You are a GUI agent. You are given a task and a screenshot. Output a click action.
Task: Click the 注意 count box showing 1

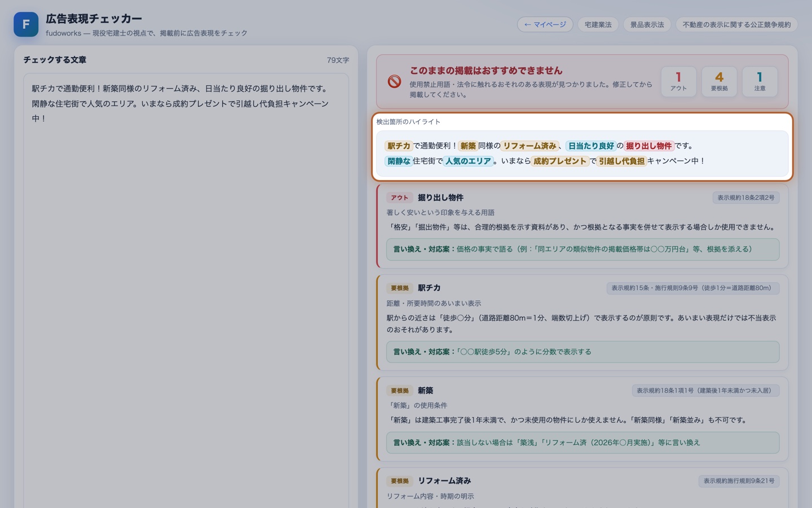[760, 82]
